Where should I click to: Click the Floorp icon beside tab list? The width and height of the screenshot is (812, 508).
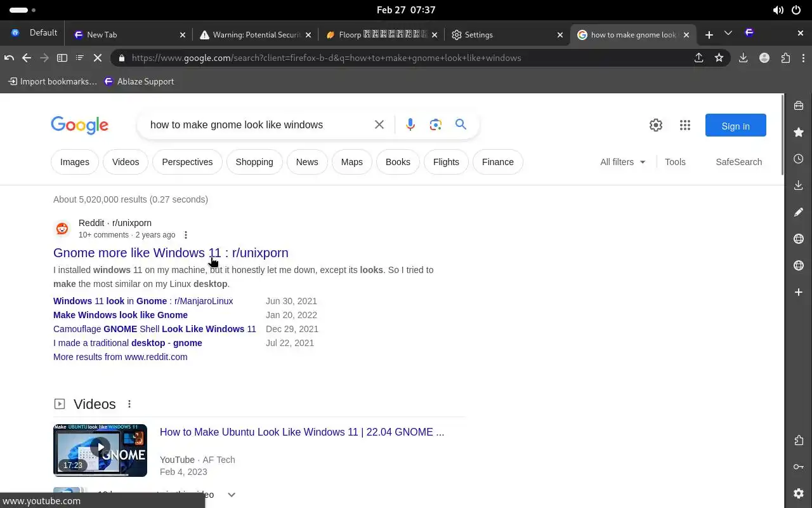[x=749, y=33]
